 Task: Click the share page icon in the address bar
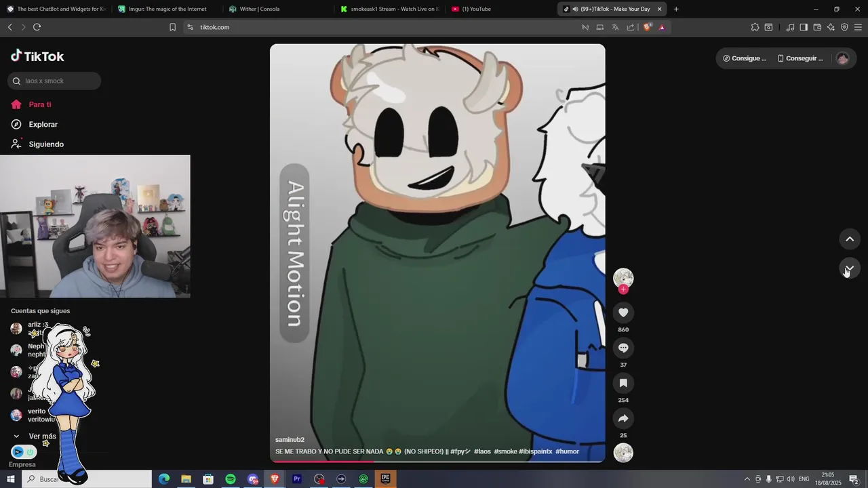point(631,27)
